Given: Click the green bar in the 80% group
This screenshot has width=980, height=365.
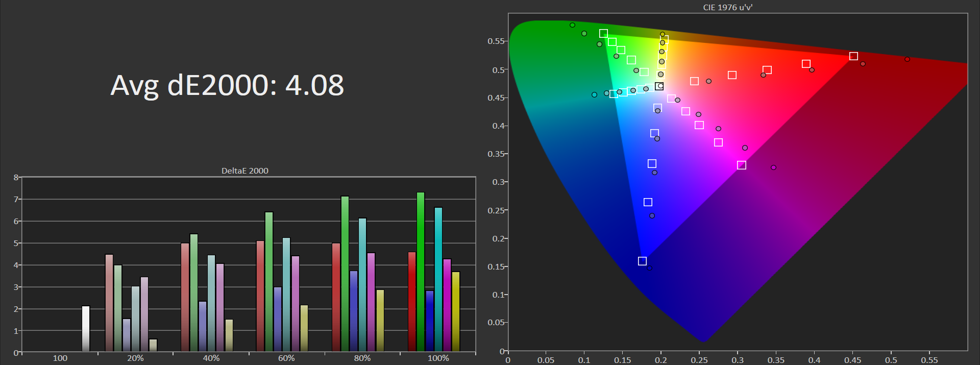Looking at the screenshot, I should 345,274.
